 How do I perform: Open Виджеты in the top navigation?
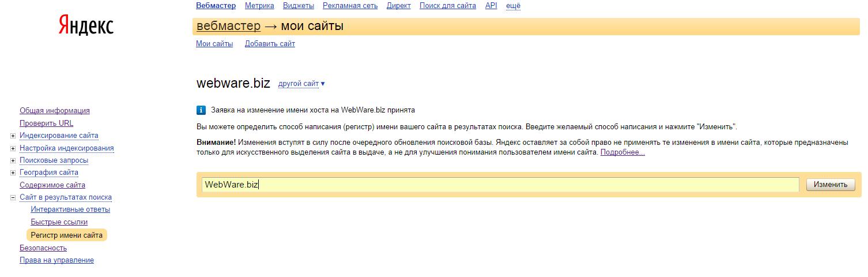click(x=299, y=6)
